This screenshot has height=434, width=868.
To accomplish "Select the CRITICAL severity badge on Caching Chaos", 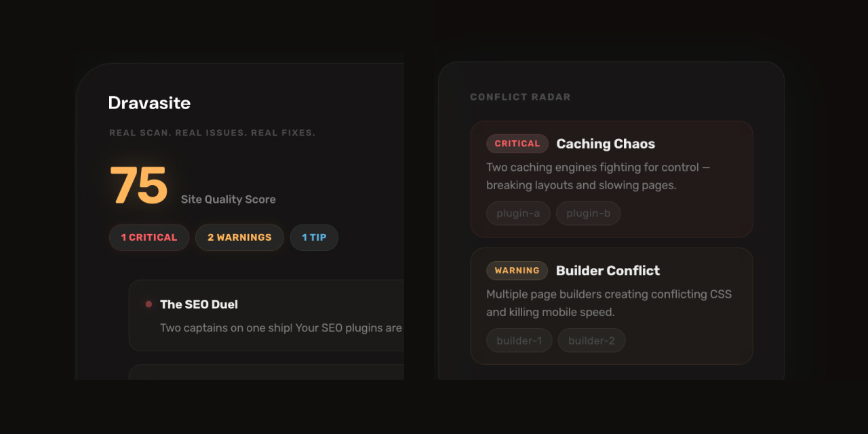I will [517, 143].
